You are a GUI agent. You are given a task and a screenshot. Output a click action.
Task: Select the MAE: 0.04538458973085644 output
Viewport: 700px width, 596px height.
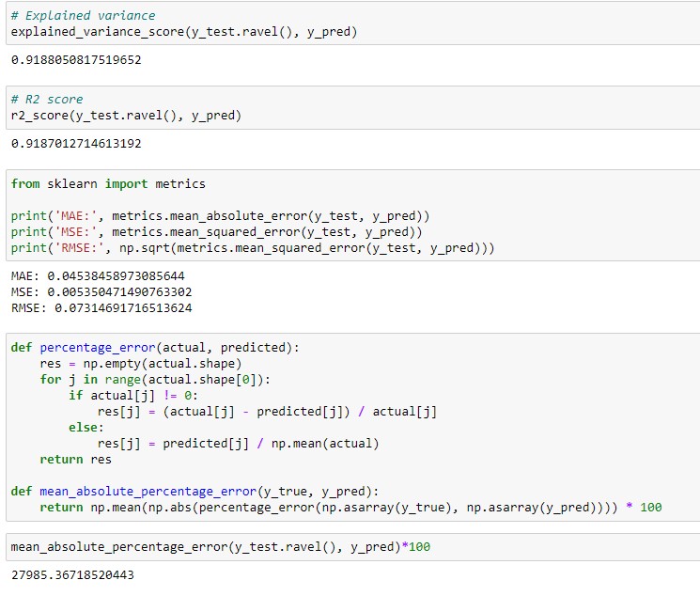(98, 276)
